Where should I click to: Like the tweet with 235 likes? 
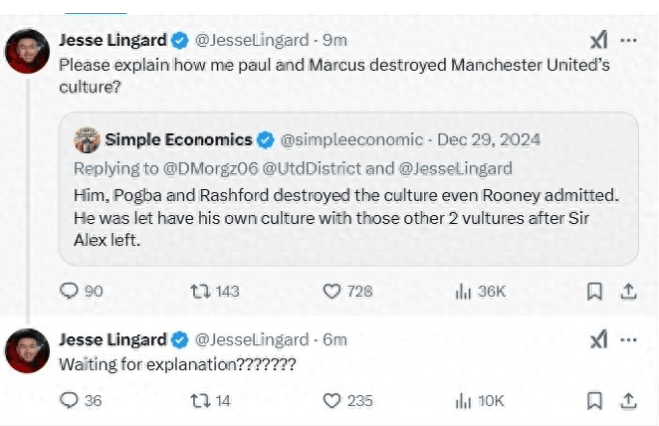point(332,400)
